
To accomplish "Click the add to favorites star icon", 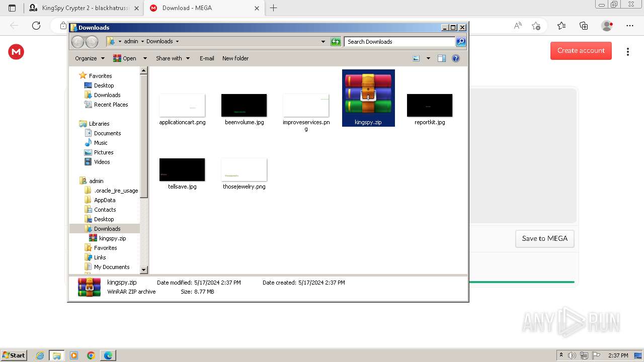I will pos(536,26).
